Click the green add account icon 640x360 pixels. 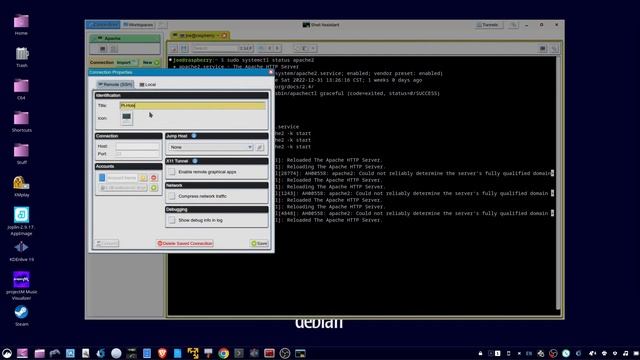tap(154, 188)
